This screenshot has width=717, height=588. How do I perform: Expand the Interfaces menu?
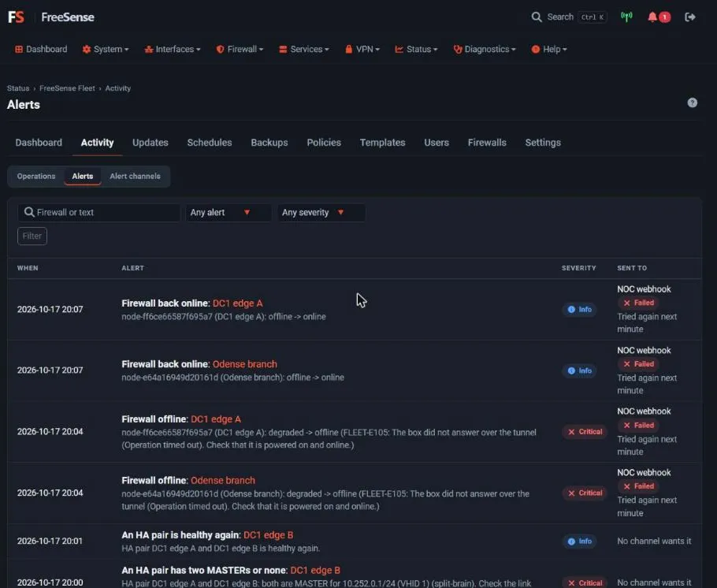coord(173,49)
